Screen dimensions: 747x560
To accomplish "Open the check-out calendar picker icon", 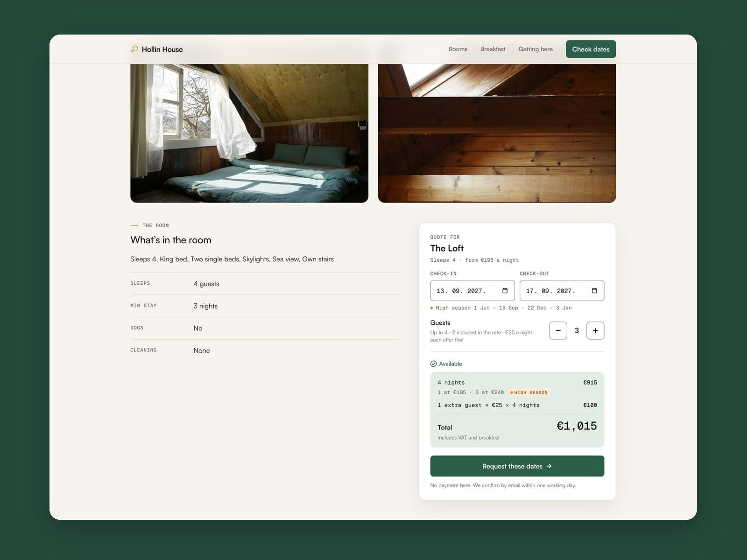I will point(594,291).
